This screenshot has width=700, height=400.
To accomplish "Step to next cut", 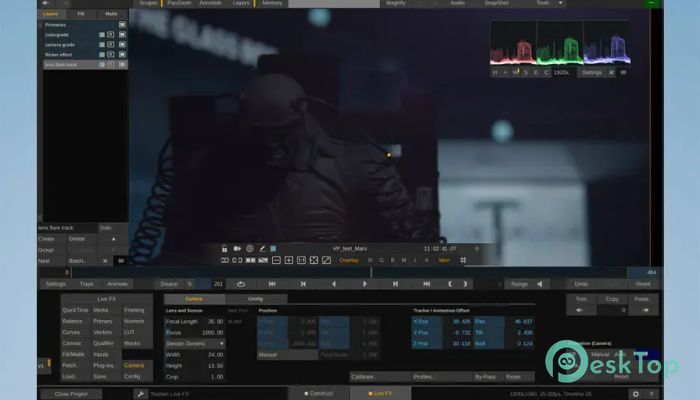I will pos(396,284).
